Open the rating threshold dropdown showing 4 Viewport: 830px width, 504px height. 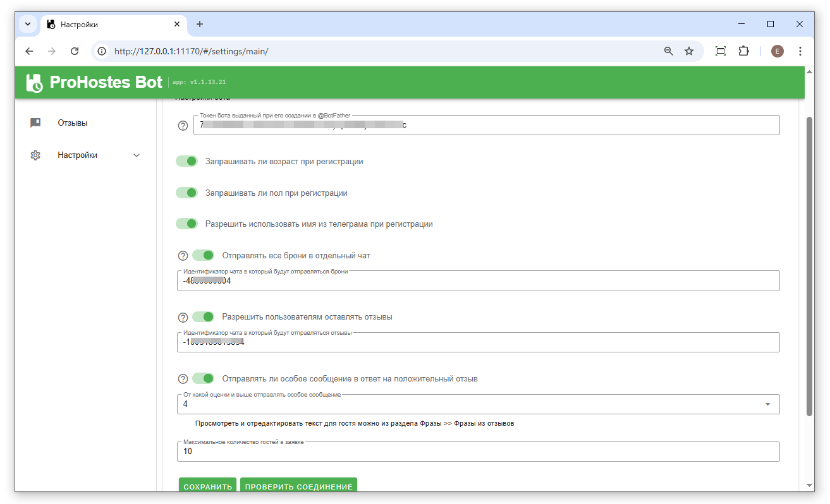pyautogui.click(x=767, y=404)
